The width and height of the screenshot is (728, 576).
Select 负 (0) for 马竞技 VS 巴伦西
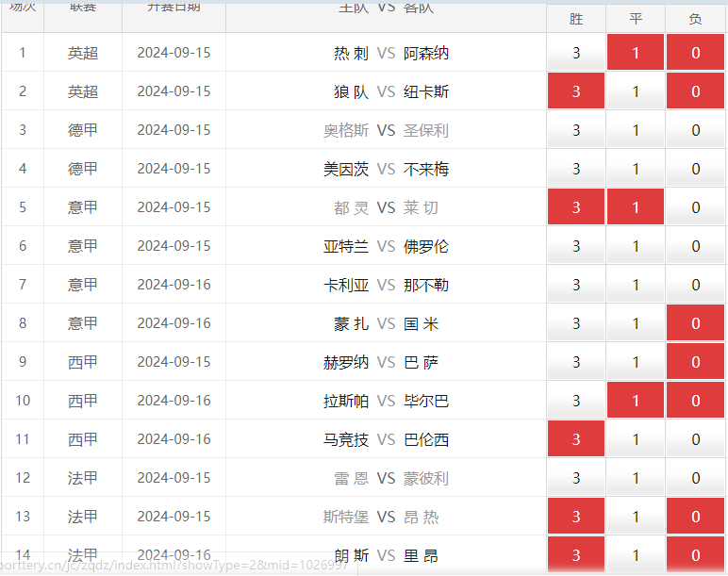(695, 439)
